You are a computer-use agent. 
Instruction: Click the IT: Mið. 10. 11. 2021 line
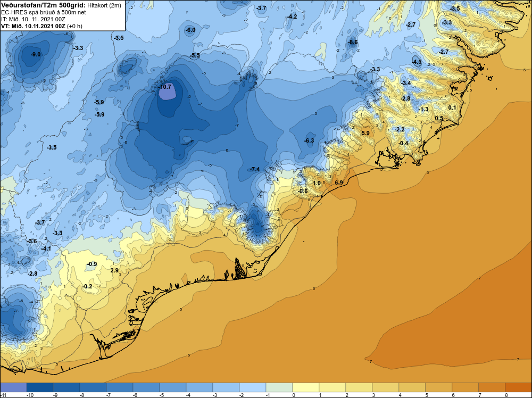pyautogui.click(x=33, y=19)
